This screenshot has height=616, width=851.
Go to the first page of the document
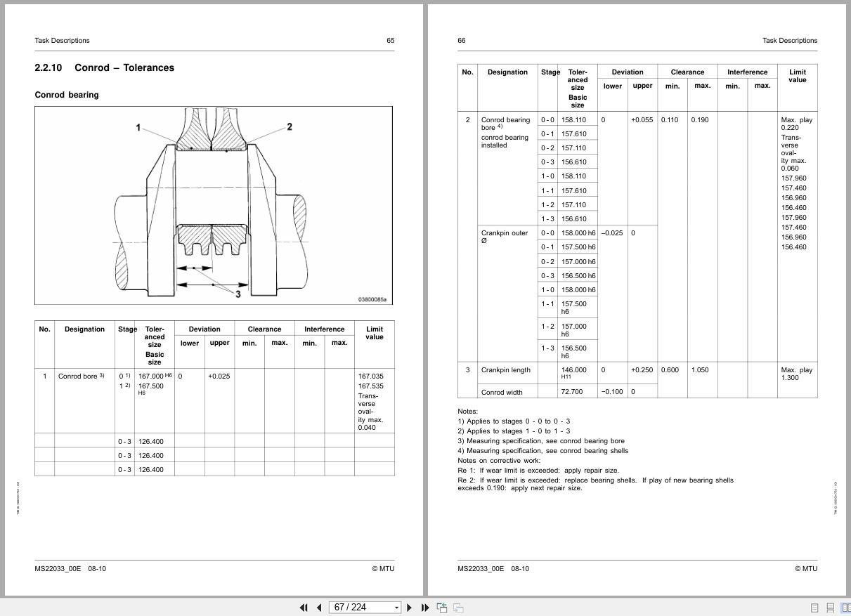(304, 608)
